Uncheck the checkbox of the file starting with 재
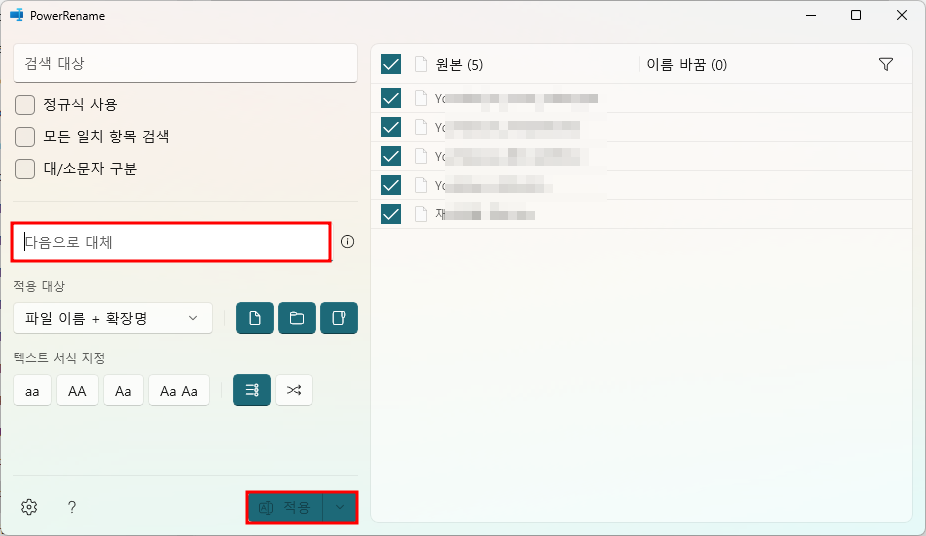The width and height of the screenshot is (926, 536). [391, 214]
